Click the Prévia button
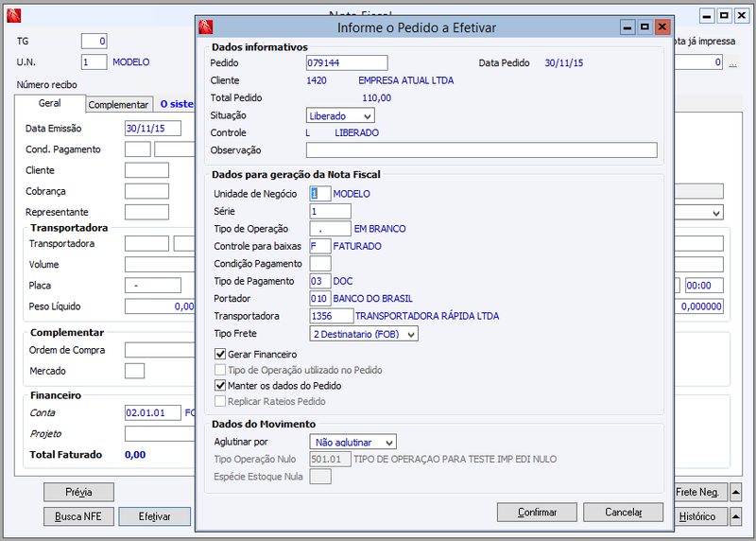This screenshot has height=541, width=756. [x=78, y=492]
